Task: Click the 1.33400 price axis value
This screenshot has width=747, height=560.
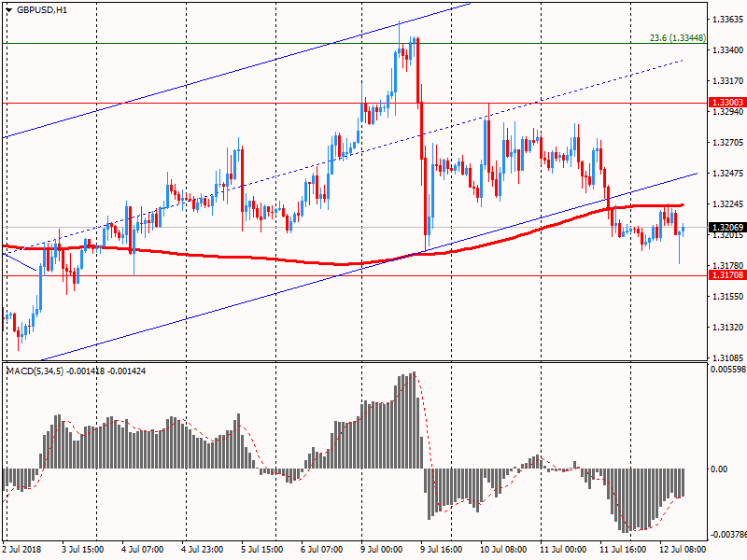Action: click(x=727, y=50)
